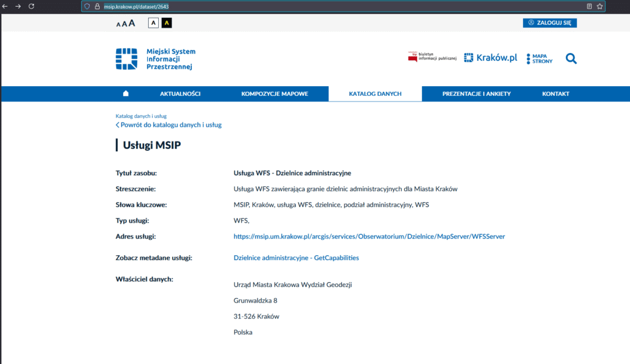630x364 pixels.
Task: Enable the black-and-yellow high contrast mode
Action: [x=166, y=23]
